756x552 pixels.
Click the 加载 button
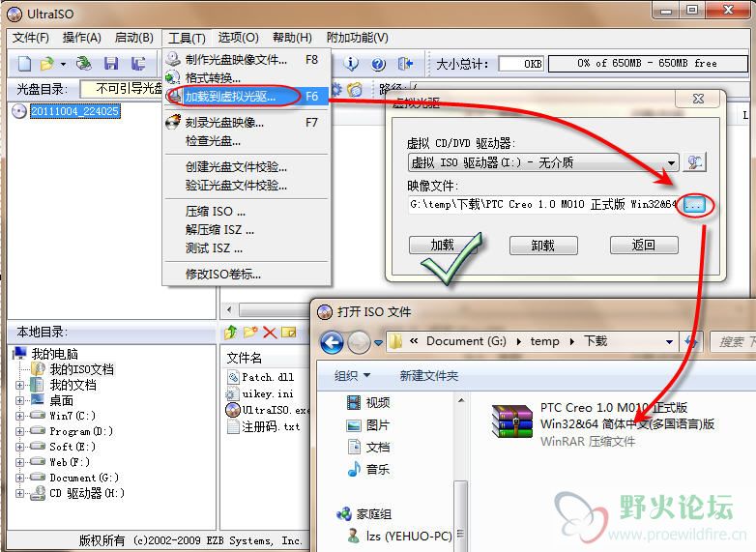coord(442,246)
